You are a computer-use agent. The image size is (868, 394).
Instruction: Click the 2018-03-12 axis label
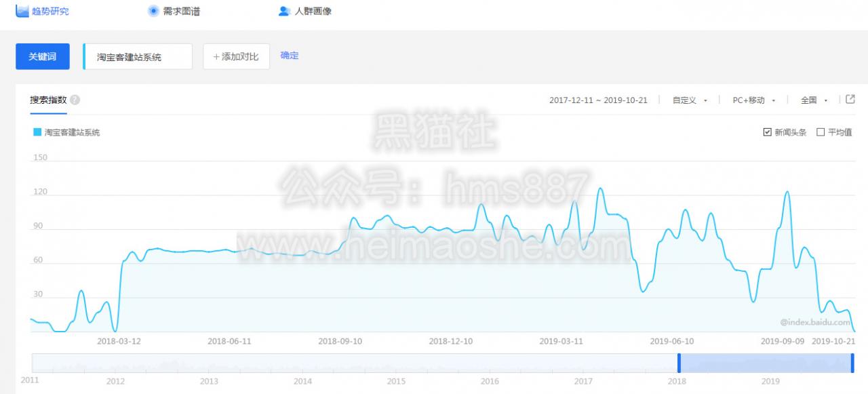point(119,341)
